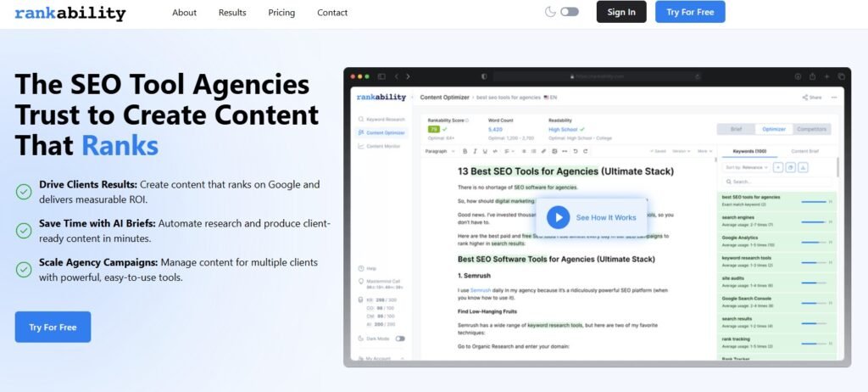
Task: Open Keyword Research in the app sidebar
Action: pyautogui.click(x=381, y=119)
